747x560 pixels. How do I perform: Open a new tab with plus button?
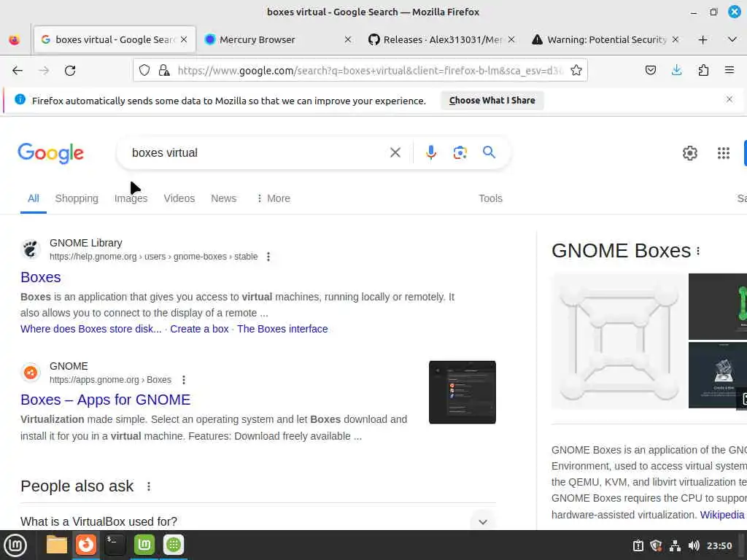click(x=703, y=39)
